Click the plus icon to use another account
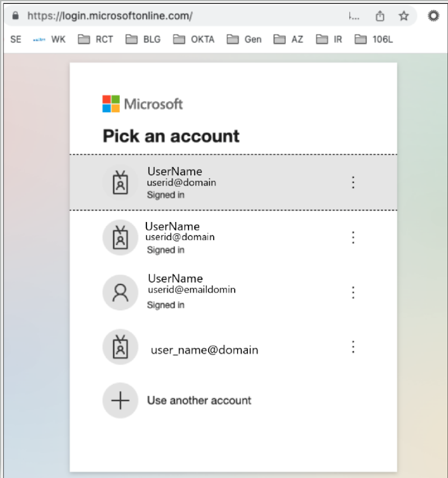This screenshot has width=448, height=478. tap(120, 401)
